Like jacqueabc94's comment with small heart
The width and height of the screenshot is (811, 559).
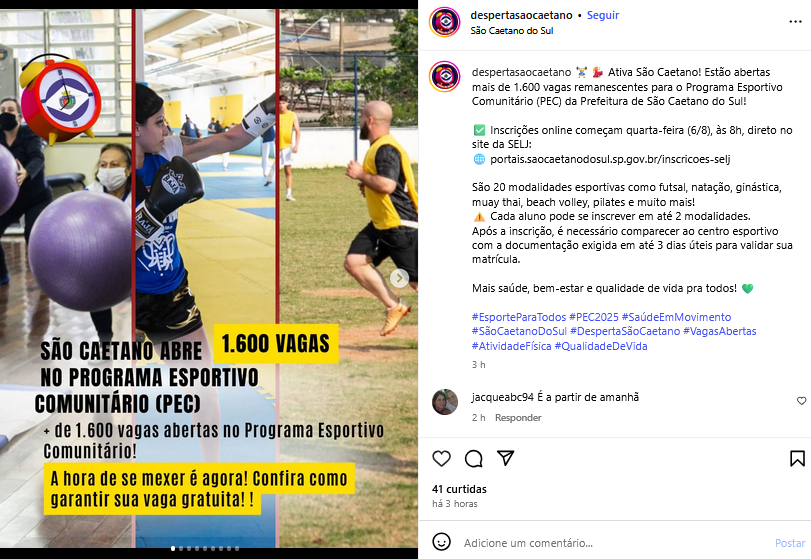click(x=801, y=401)
